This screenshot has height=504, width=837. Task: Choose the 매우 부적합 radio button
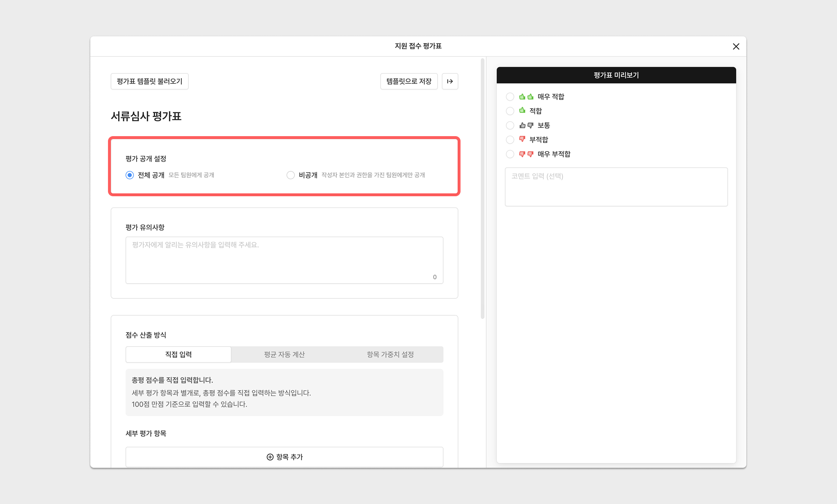click(510, 154)
